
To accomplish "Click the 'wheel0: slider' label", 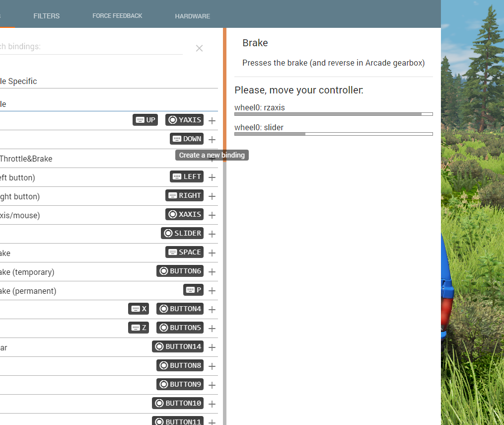I will coord(259,127).
